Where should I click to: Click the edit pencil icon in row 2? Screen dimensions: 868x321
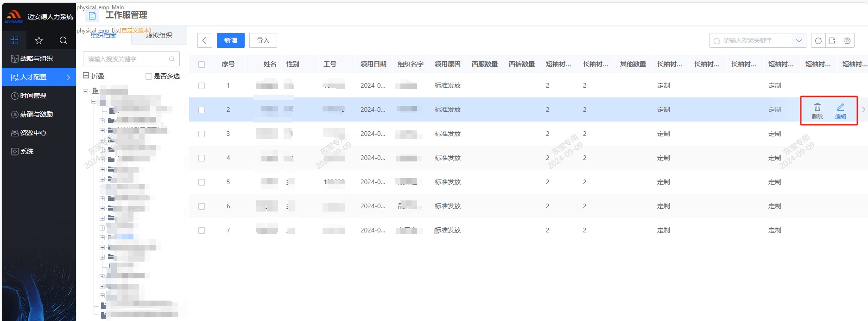point(840,108)
